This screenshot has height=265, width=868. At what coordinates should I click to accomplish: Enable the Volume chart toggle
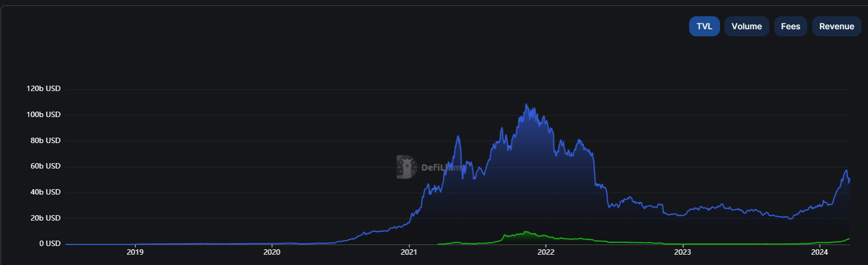(x=746, y=27)
